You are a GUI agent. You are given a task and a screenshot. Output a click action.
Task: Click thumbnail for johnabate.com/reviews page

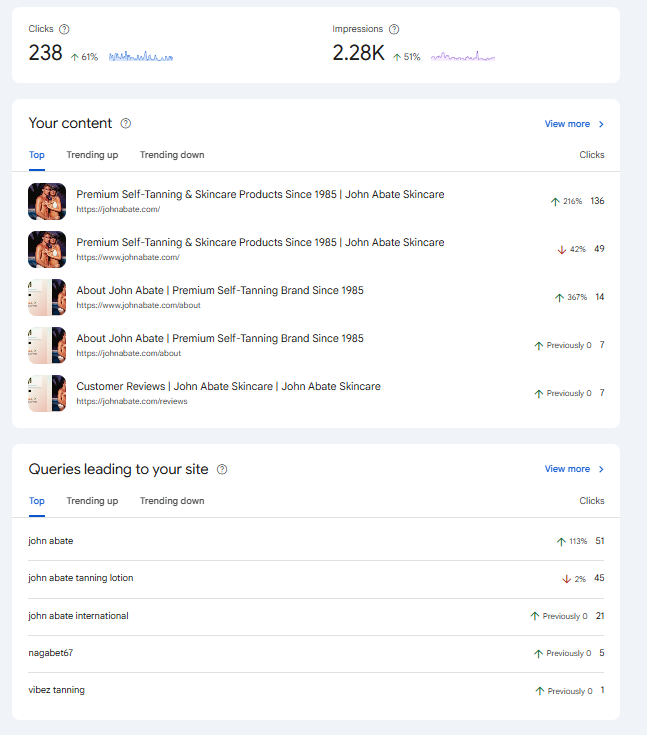click(x=47, y=393)
